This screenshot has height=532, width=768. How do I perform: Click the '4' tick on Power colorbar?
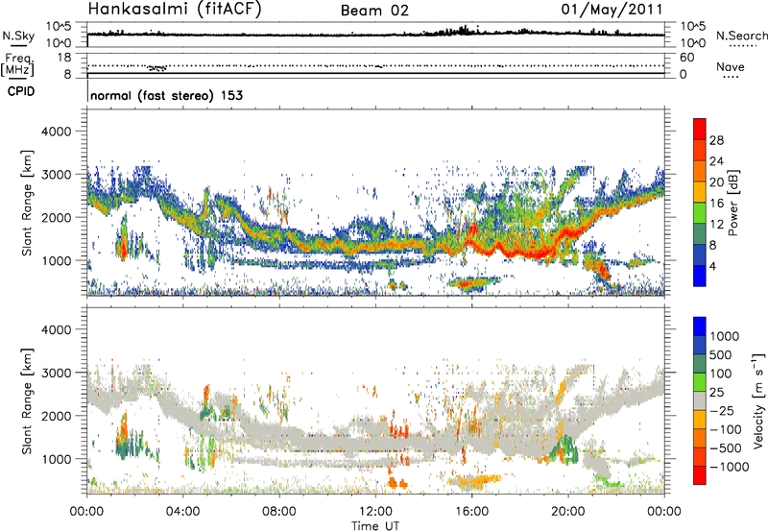pos(712,266)
